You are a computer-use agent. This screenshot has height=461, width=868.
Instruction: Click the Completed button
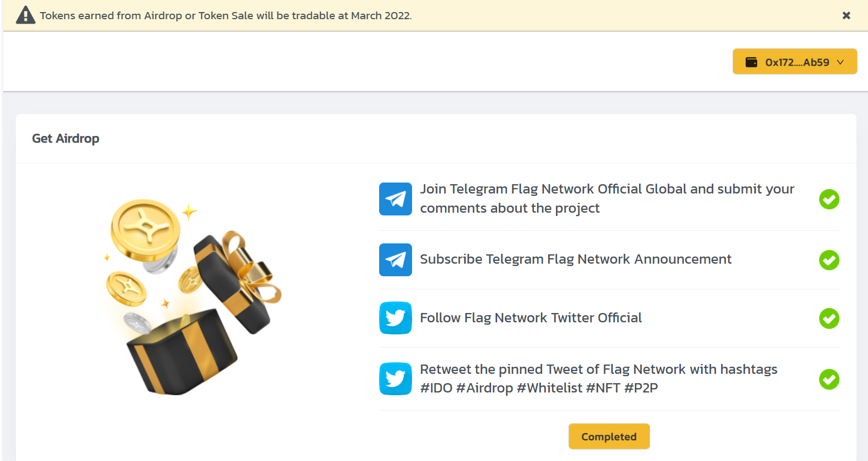tap(609, 436)
